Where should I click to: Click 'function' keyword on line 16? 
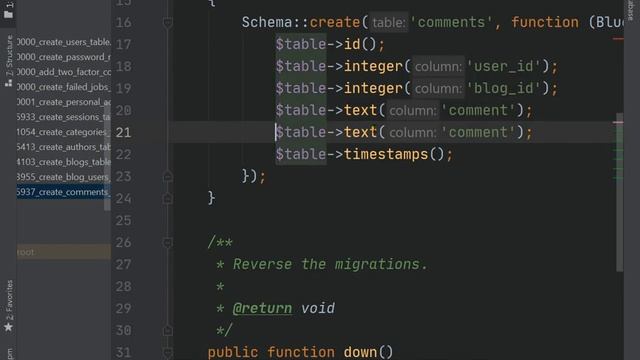545,22
